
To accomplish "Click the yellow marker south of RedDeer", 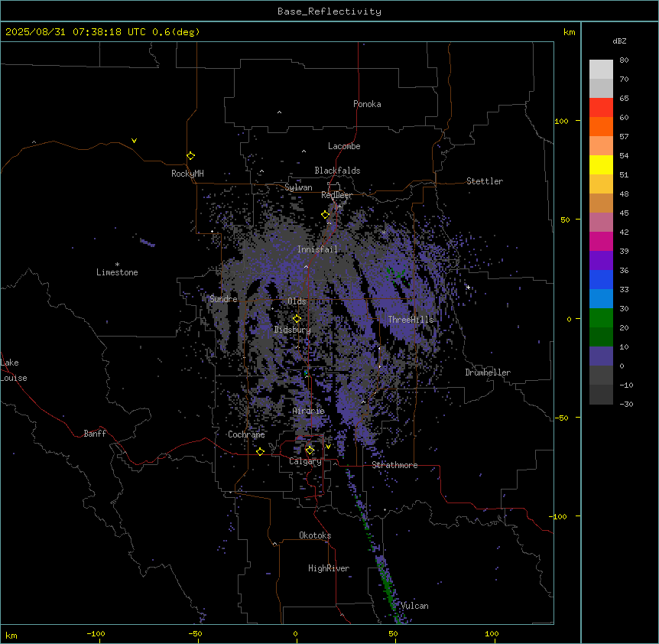I will pyautogui.click(x=326, y=215).
